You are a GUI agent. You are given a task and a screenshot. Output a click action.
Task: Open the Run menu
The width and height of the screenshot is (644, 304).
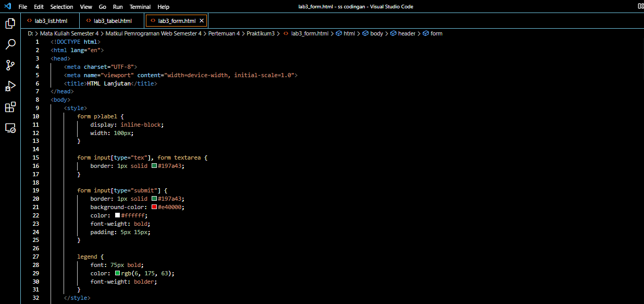point(117,6)
